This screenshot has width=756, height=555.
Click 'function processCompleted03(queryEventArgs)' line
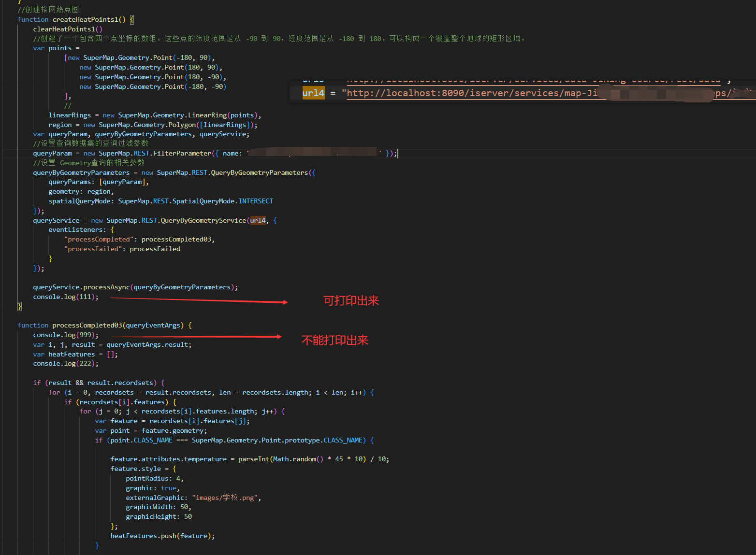point(104,325)
